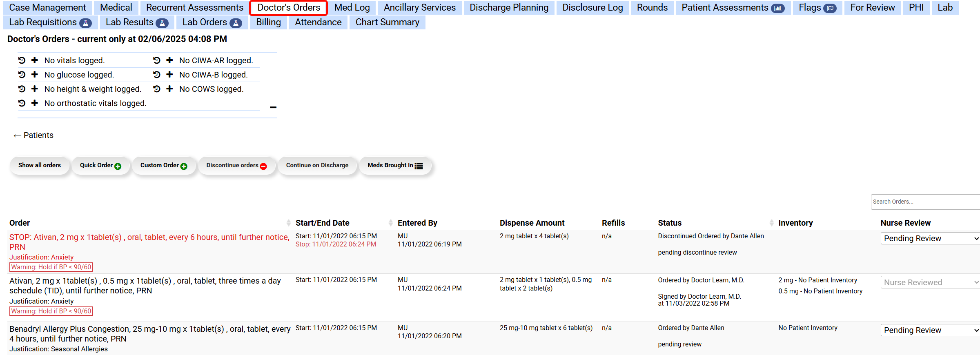Add height & weight using plus icon
The height and width of the screenshot is (355, 980).
pyautogui.click(x=35, y=89)
